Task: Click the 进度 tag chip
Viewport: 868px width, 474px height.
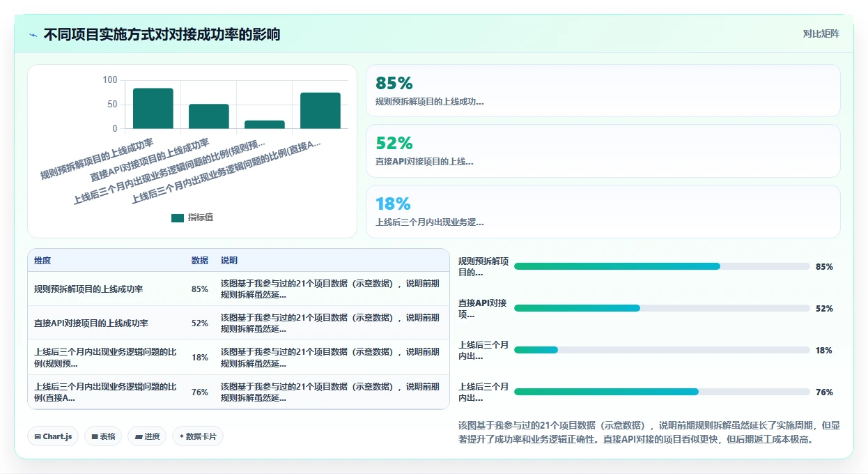Action: [147, 436]
